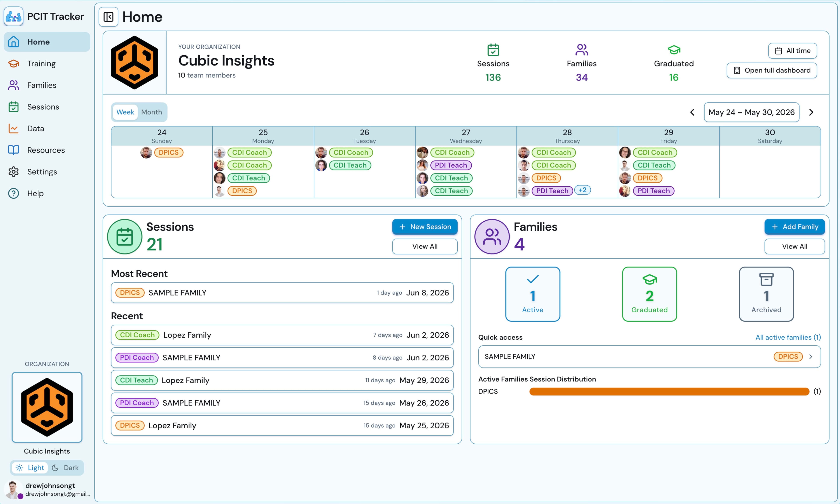The image size is (840, 504).
Task: Open the sidebar Cubic Insights organization thumbnail
Action: click(x=47, y=407)
